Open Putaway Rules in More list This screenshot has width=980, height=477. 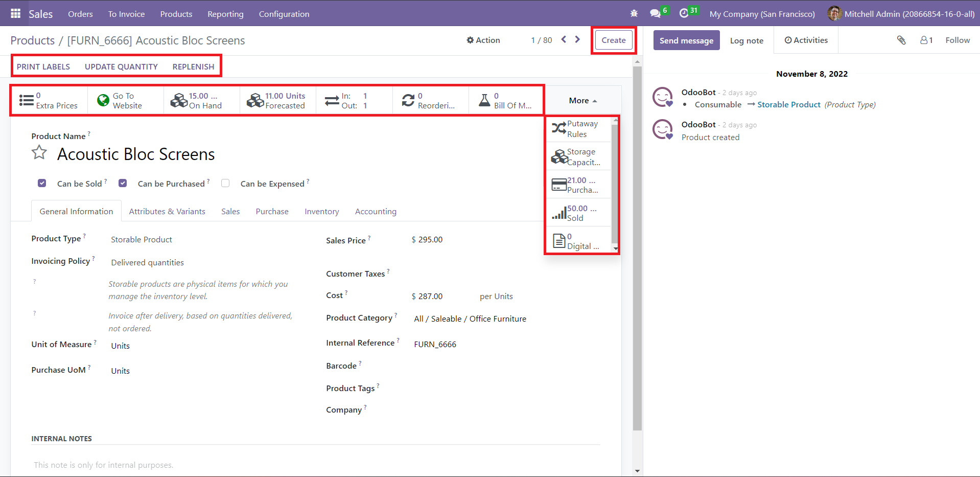(x=579, y=129)
